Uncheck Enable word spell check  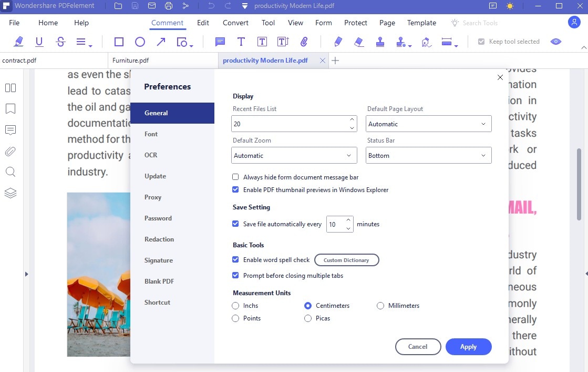[235, 259]
